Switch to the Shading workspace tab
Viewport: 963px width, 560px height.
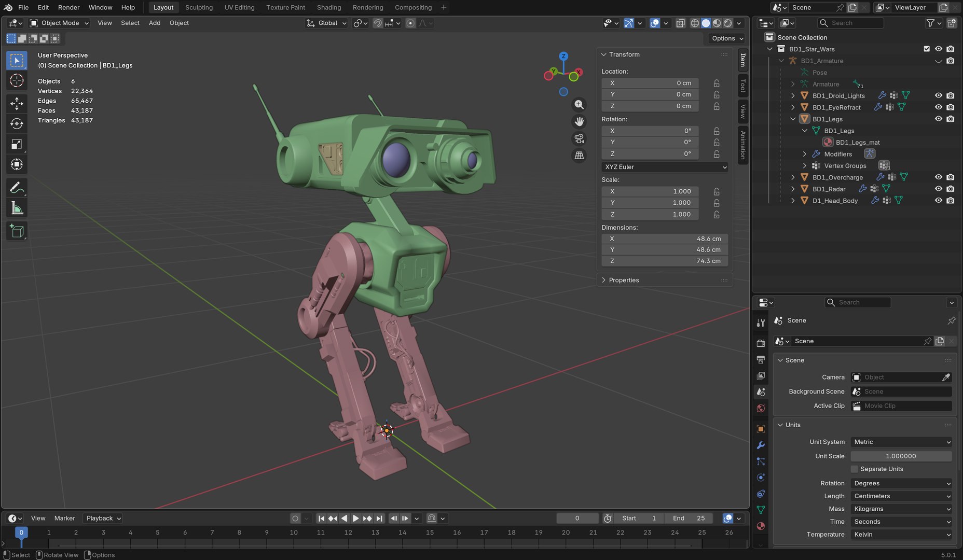(329, 7)
